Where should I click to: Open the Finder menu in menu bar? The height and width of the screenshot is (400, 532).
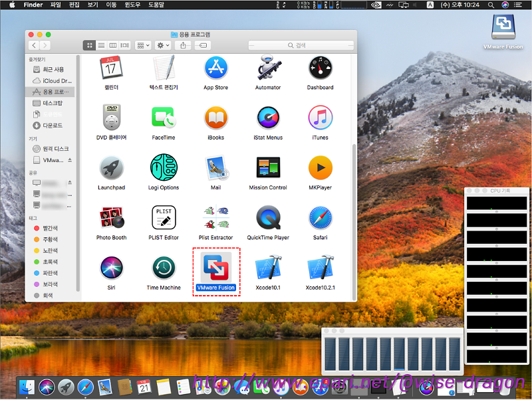click(x=33, y=5)
